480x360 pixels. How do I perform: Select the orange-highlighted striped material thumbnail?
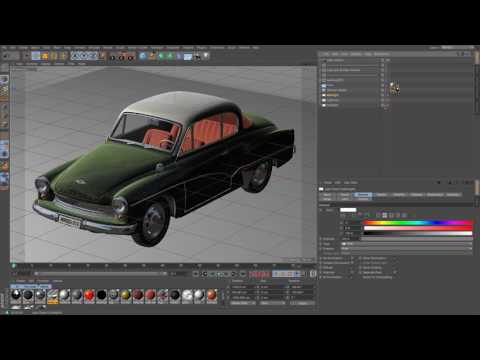click(x=53, y=296)
